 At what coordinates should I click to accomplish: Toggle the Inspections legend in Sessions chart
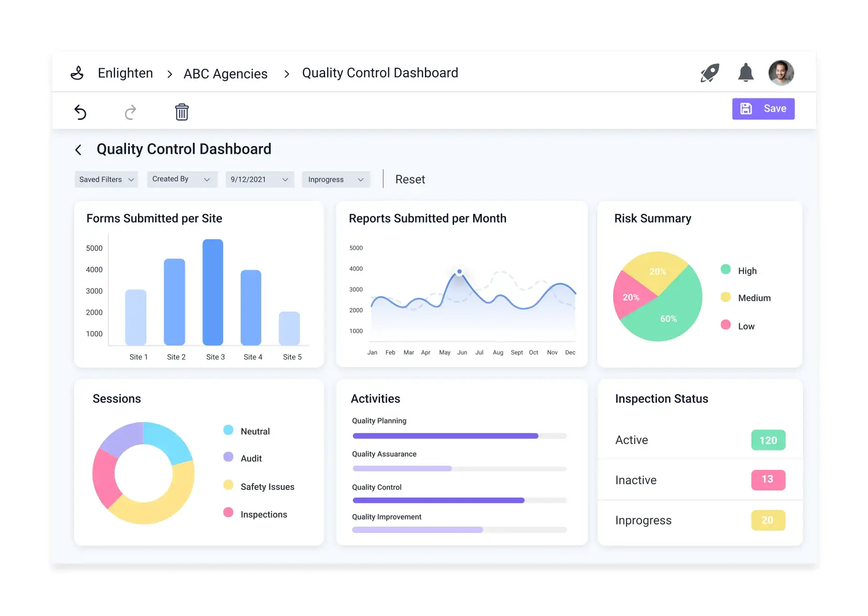[x=228, y=512]
